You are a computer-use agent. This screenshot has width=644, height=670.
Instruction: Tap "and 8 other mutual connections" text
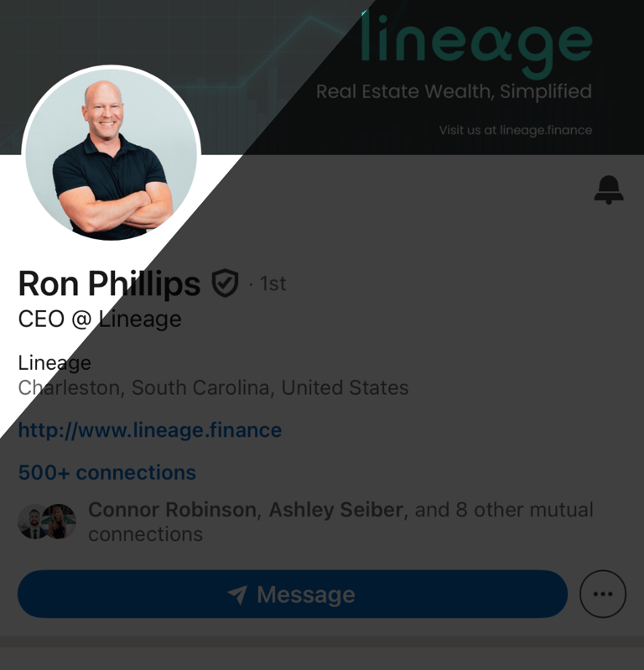click(x=341, y=522)
